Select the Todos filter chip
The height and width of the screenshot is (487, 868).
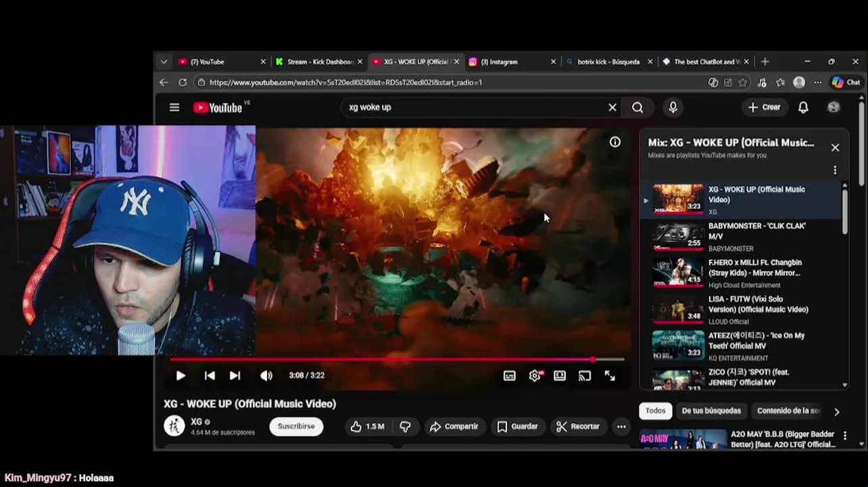click(655, 411)
